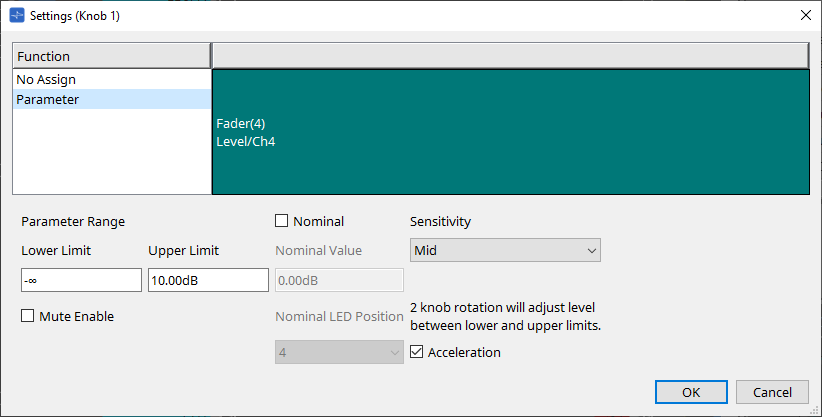
Task: Click the blank column header beside Function
Action: click(510, 55)
